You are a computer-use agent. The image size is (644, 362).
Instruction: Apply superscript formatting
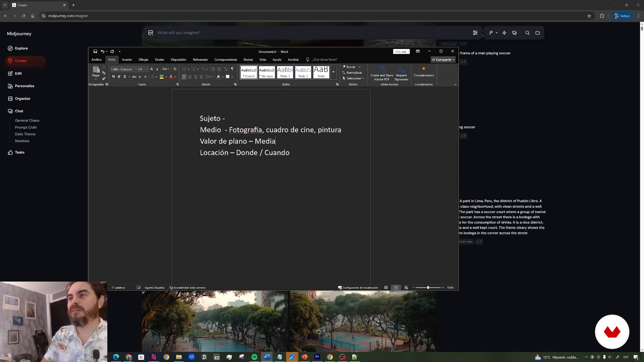(x=146, y=77)
